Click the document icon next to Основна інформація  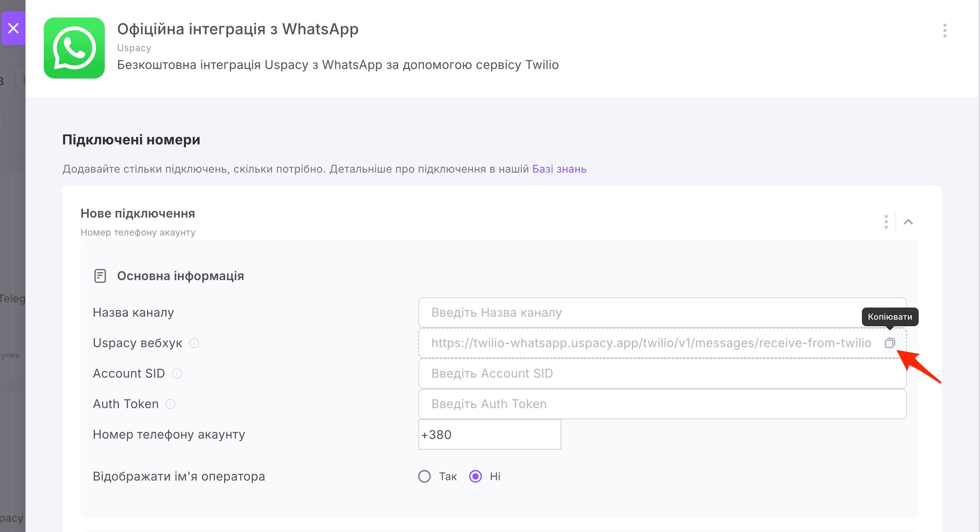(x=100, y=276)
